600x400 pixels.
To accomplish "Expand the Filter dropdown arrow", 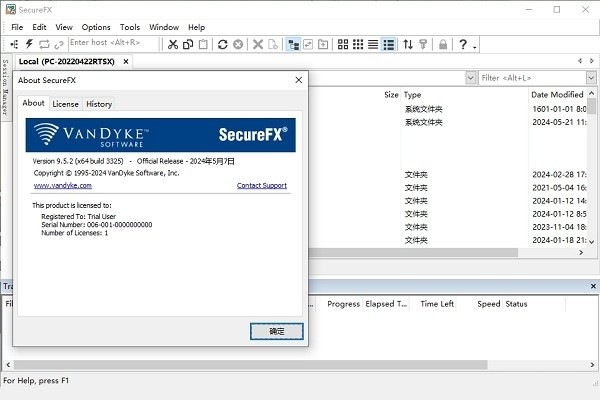I will point(590,78).
